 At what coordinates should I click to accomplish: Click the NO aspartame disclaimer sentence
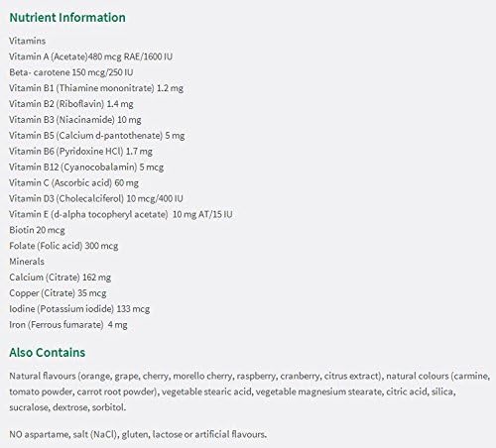[138, 434]
